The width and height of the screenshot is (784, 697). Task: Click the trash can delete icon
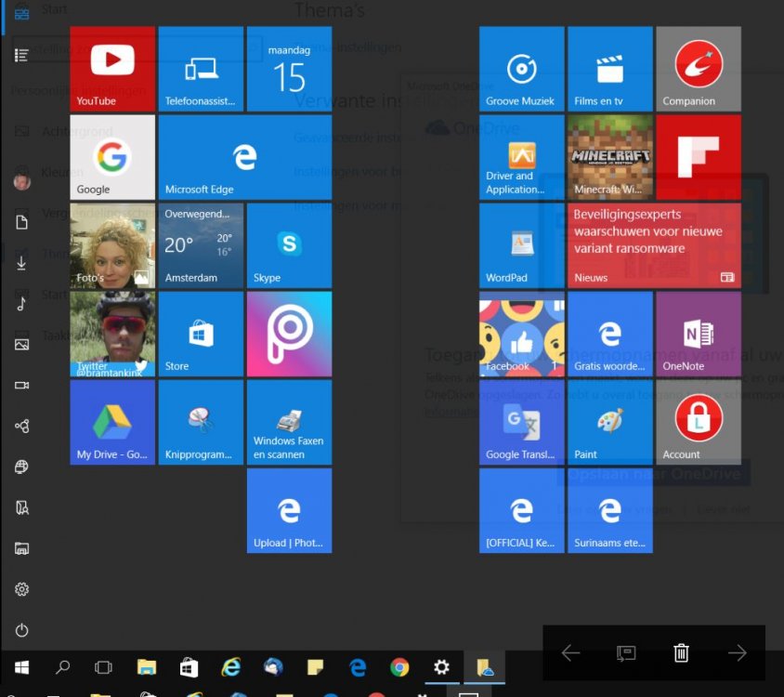(x=681, y=653)
